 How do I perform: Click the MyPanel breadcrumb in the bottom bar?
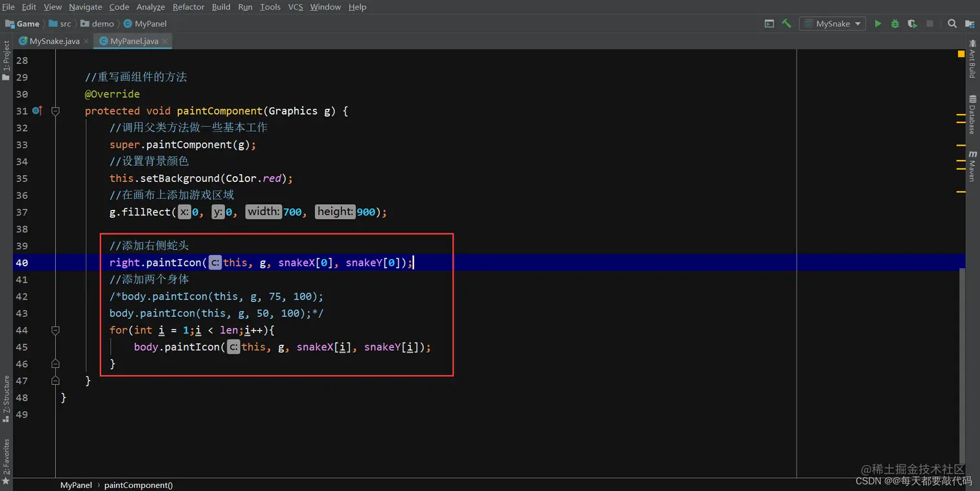tap(76, 485)
